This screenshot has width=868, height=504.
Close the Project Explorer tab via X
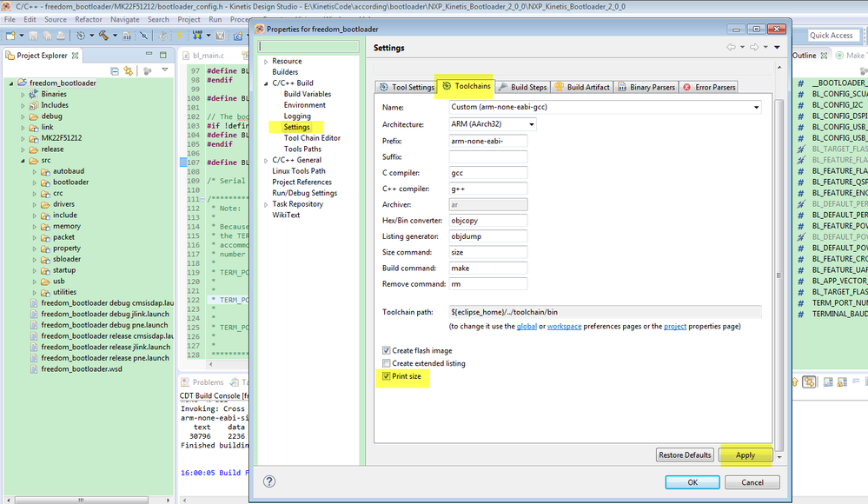pyautogui.click(x=75, y=56)
